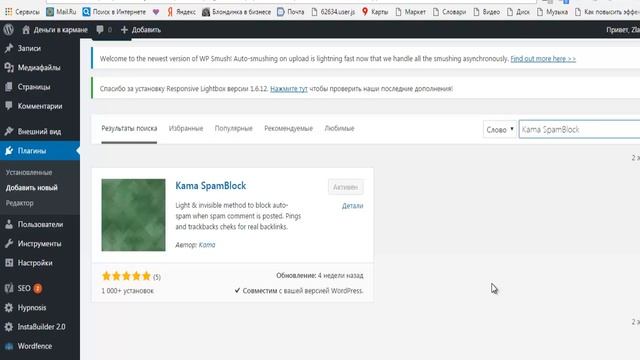
Task: Click the Добавить plus icon in admin bar
Action: 124,30
